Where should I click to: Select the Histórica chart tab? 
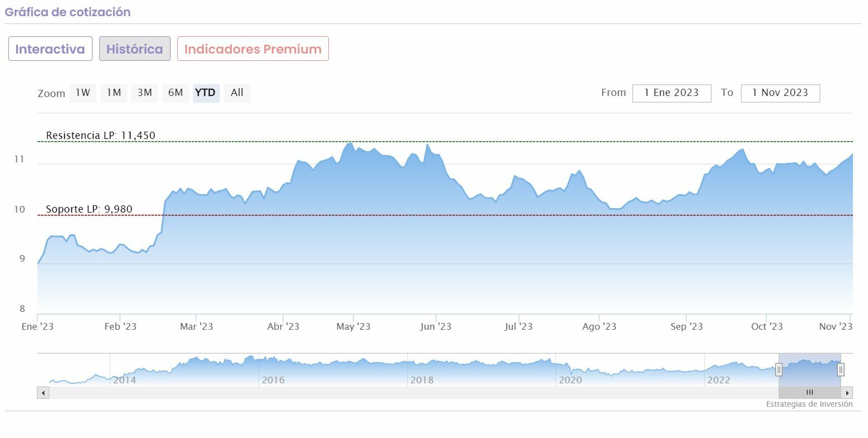(135, 49)
